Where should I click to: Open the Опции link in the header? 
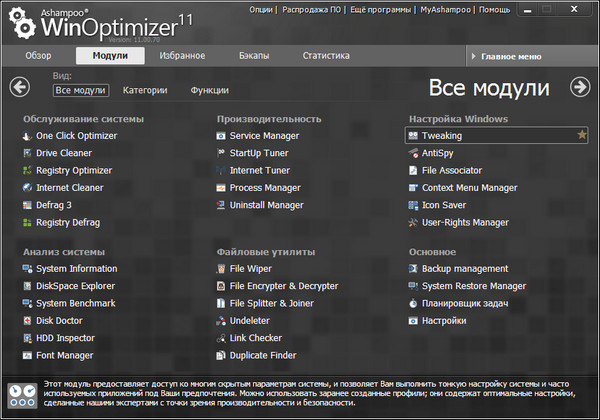[263, 10]
